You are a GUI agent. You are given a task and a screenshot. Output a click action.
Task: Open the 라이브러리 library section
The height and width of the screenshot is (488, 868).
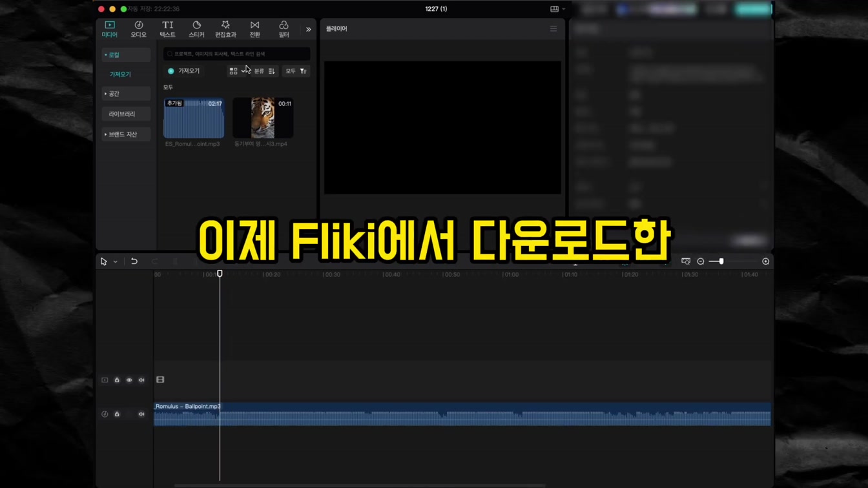click(x=126, y=114)
